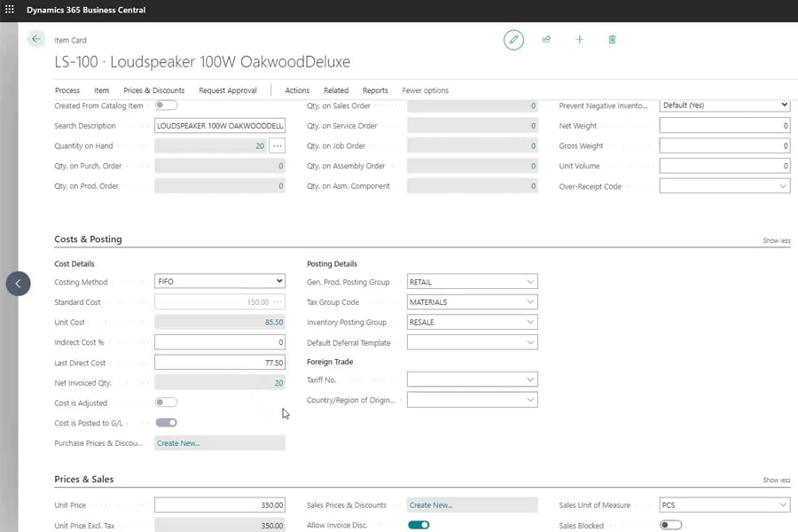Click Gross Weight field
798x532 pixels.
pyautogui.click(x=724, y=145)
